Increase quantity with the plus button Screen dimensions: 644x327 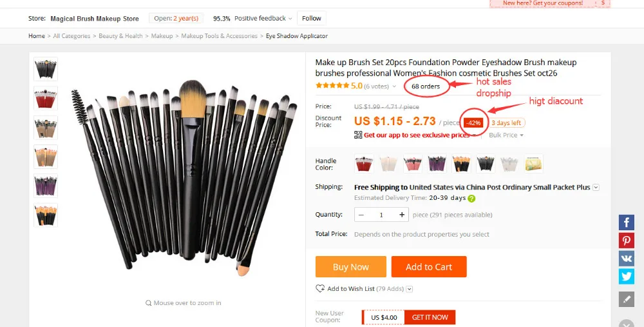coord(402,215)
